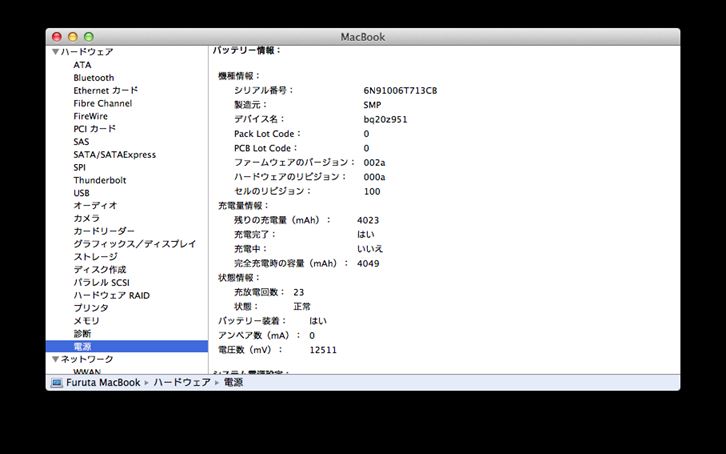Choose FireWire from the hardware list
The width and height of the screenshot is (726, 454).
pos(90,116)
